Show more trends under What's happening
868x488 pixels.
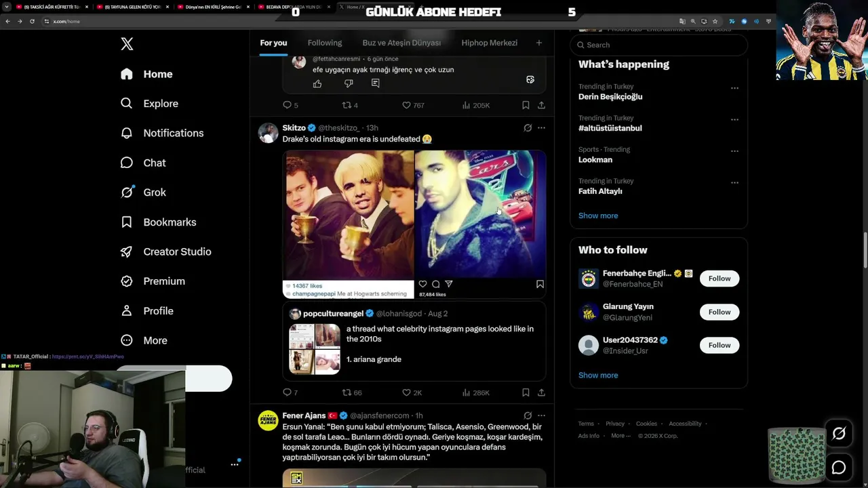coord(598,216)
